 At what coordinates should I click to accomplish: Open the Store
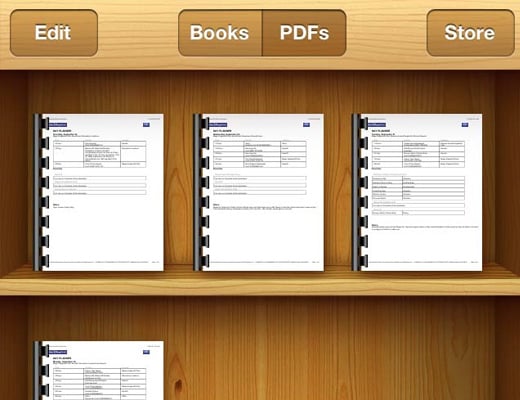point(470,33)
